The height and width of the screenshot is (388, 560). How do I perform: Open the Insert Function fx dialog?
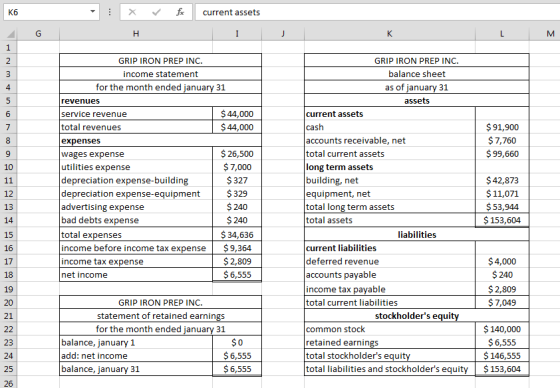180,12
